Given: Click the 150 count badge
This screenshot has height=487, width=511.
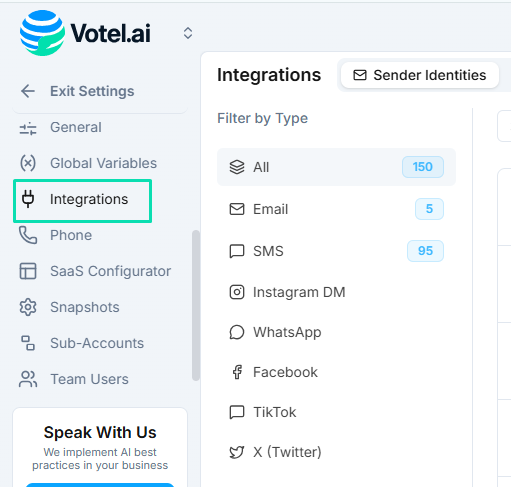Looking at the screenshot, I should tap(423, 167).
